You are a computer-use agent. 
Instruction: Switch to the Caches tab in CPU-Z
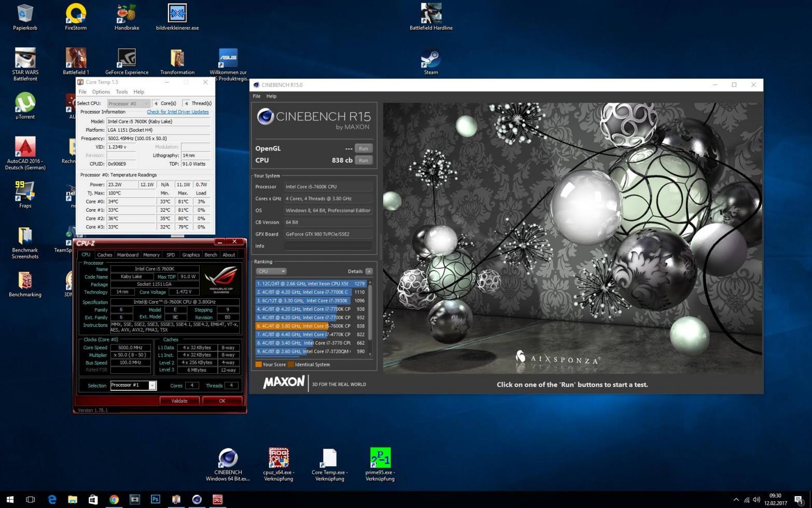(x=105, y=255)
